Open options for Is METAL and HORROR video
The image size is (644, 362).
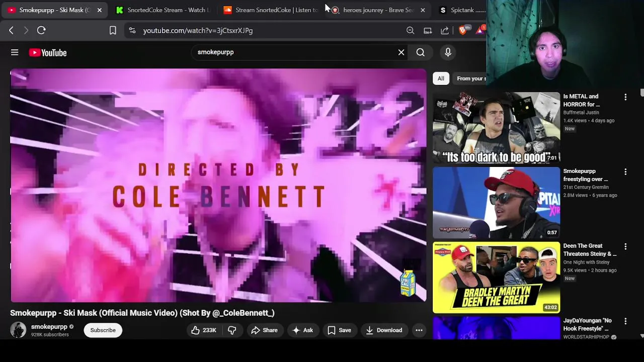tap(625, 97)
